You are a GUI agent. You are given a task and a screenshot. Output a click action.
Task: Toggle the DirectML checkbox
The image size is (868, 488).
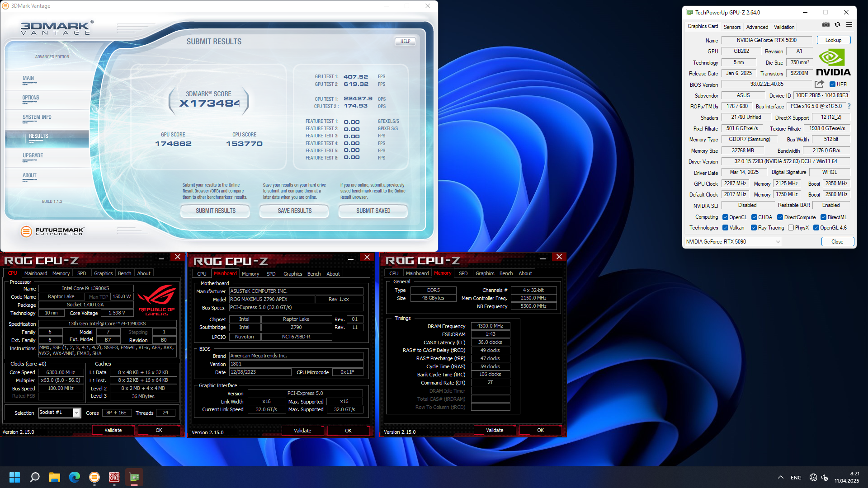[823, 217]
